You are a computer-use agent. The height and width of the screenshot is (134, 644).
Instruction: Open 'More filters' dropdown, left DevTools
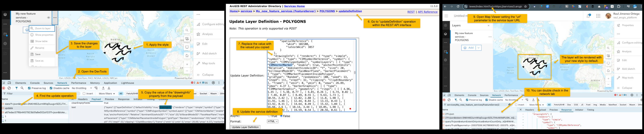pos(107,94)
